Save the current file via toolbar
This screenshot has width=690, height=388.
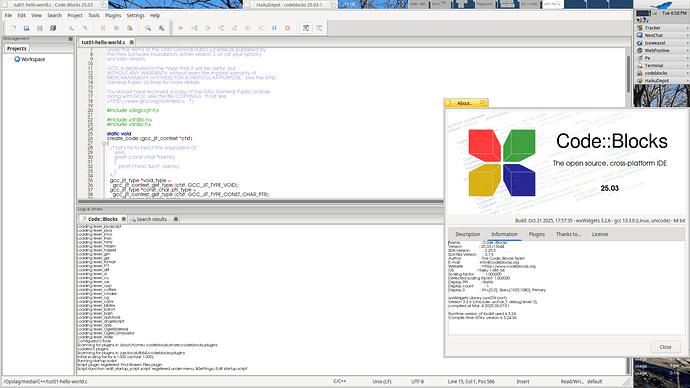click(40, 28)
